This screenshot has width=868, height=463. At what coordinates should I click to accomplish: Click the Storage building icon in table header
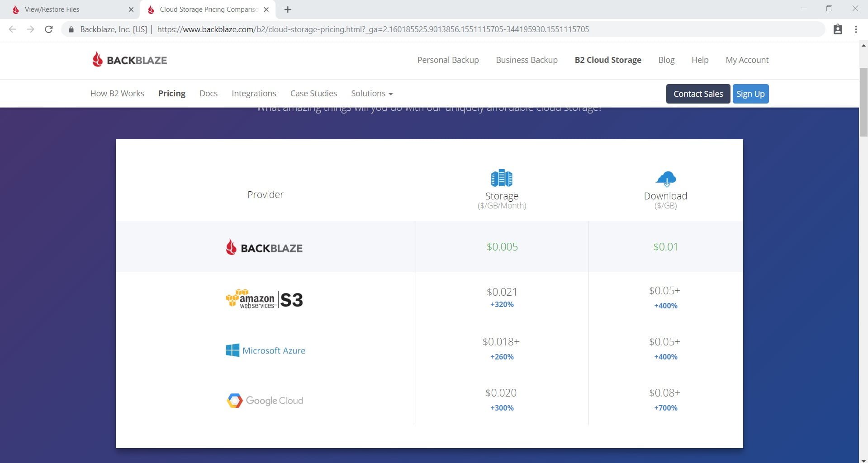coord(502,178)
